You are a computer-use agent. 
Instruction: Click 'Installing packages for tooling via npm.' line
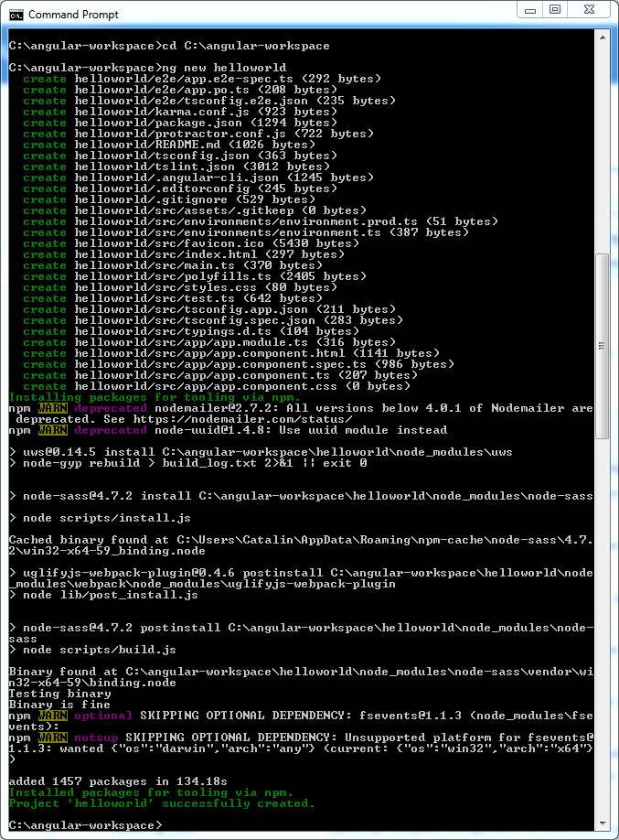[x=155, y=397]
